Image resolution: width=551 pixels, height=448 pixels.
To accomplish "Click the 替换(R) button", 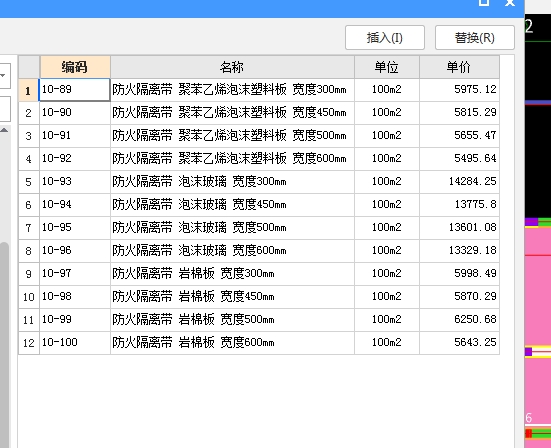I will [x=475, y=37].
